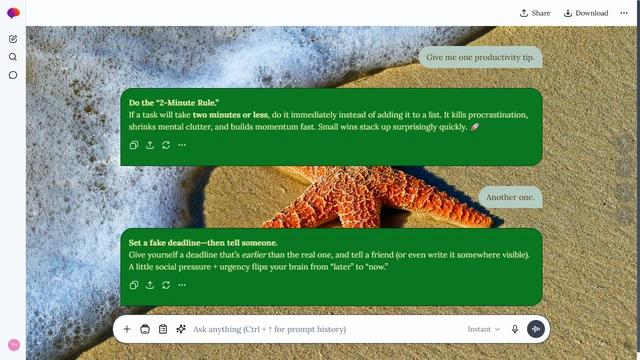Click the microphone dictation icon
Viewport: 640px width, 360px height.
click(x=515, y=329)
